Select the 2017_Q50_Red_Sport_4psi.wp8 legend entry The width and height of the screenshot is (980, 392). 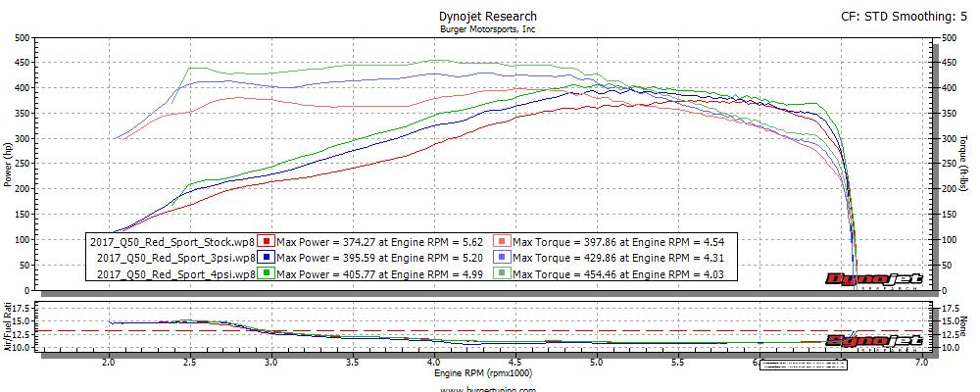(x=175, y=273)
